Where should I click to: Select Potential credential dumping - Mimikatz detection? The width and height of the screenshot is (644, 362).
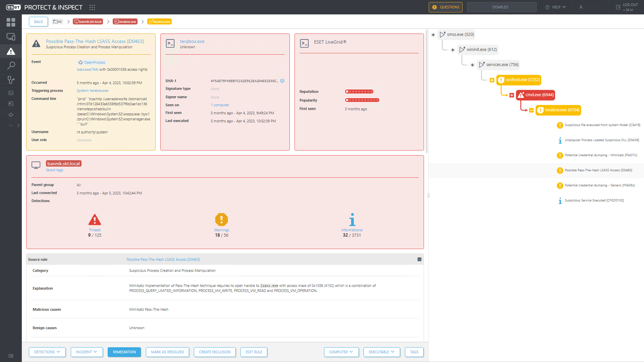(x=600, y=155)
